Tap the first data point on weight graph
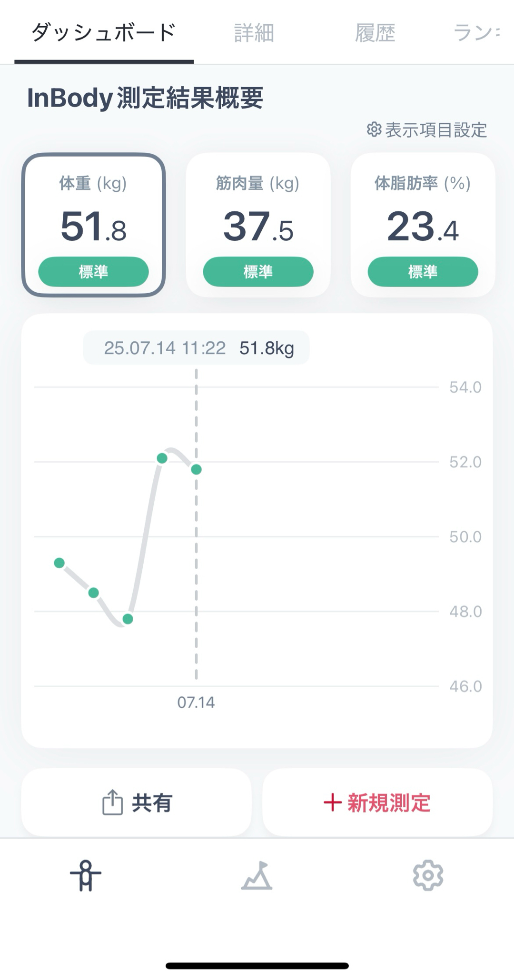The width and height of the screenshot is (514, 980). click(59, 563)
